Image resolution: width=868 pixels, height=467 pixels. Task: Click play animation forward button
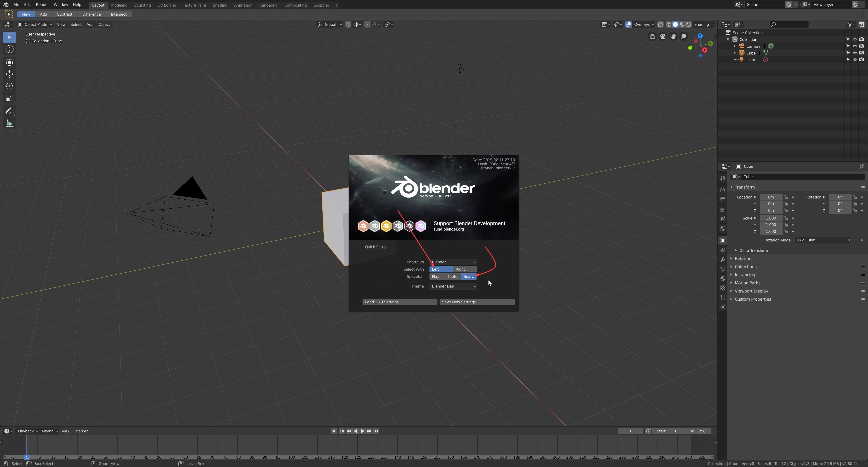[x=363, y=431]
